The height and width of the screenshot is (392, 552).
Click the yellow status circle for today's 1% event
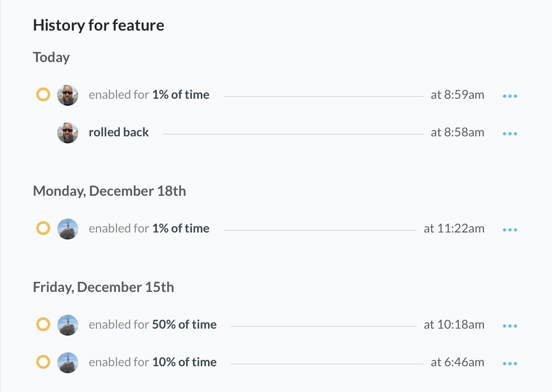43,94
